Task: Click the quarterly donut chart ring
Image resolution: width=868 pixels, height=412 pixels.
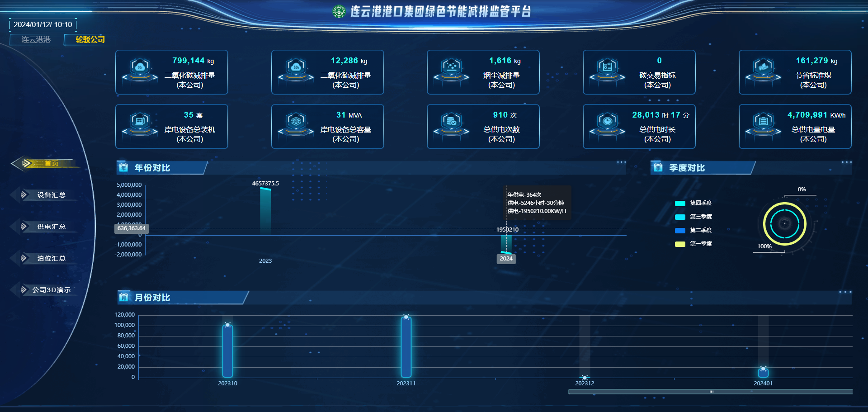Action: pyautogui.click(x=785, y=224)
